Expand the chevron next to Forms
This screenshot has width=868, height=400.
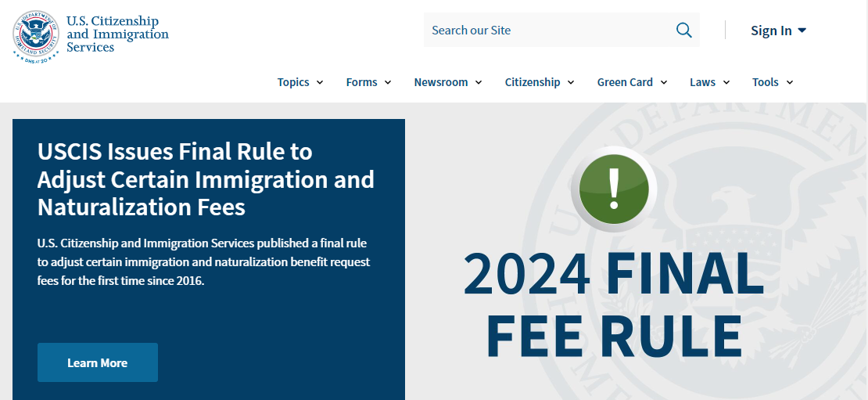pyautogui.click(x=388, y=82)
